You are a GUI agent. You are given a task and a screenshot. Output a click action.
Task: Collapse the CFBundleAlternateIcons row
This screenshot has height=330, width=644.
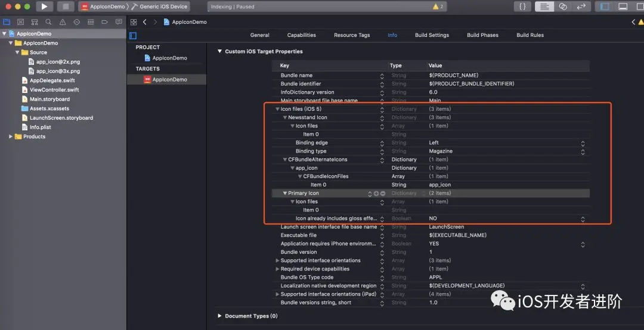point(284,160)
